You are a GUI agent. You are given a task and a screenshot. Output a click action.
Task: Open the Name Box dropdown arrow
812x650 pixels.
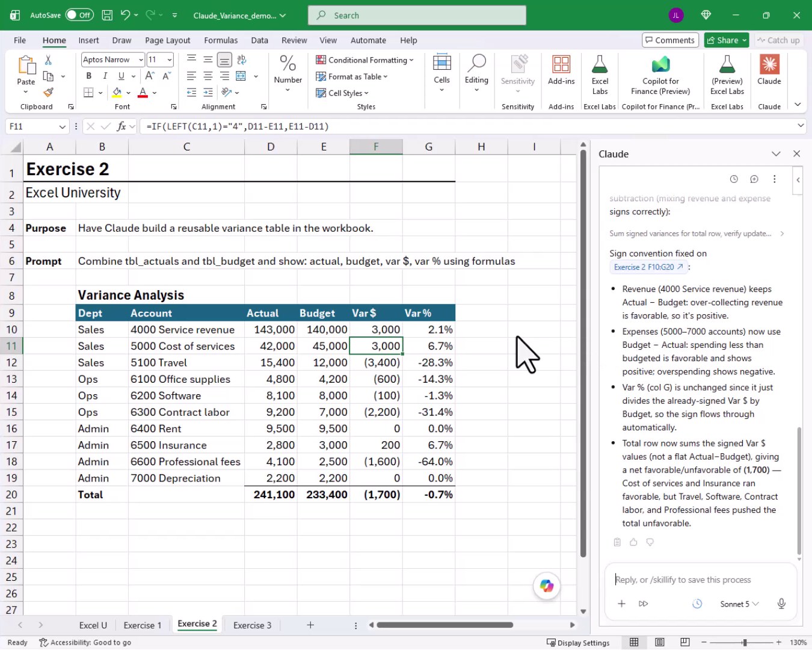point(62,126)
